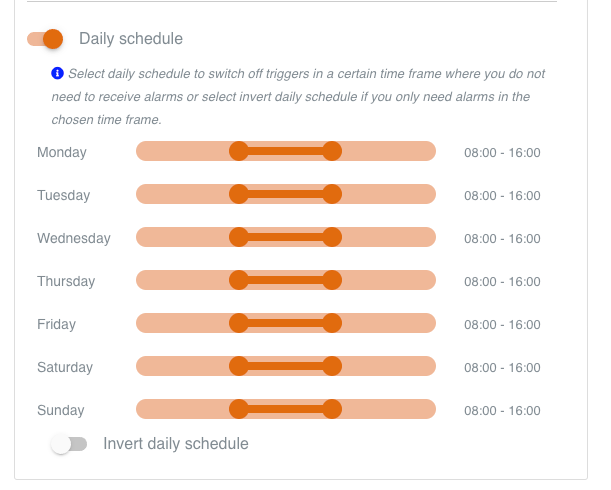Image resolution: width=611 pixels, height=490 pixels.
Task: Click Monday slider end handle
Action: [x=332, y=151]
